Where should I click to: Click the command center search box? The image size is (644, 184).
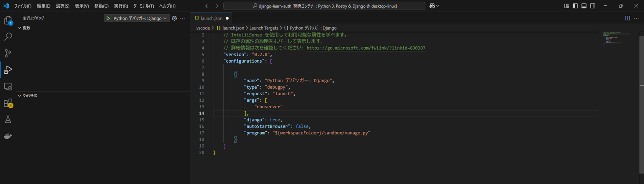pyautogui.click(x=324, y=6)
